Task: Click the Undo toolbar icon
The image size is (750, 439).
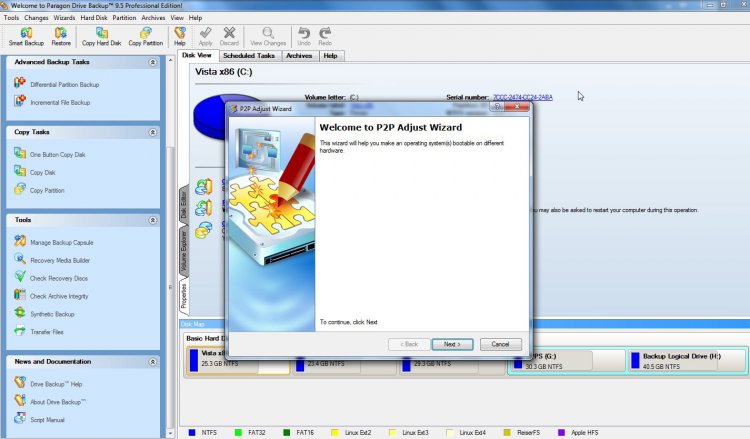Action: click(x=304, y=36)
